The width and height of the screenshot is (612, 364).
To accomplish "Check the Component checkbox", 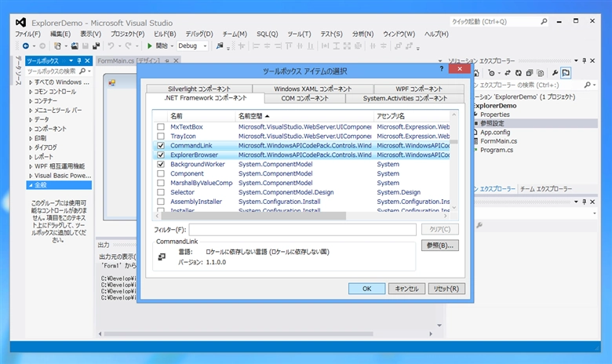I will pos(161,173).
